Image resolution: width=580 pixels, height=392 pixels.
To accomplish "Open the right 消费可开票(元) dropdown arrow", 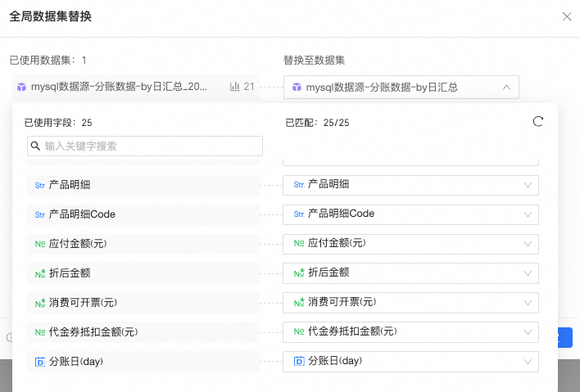I will point(528,303).
